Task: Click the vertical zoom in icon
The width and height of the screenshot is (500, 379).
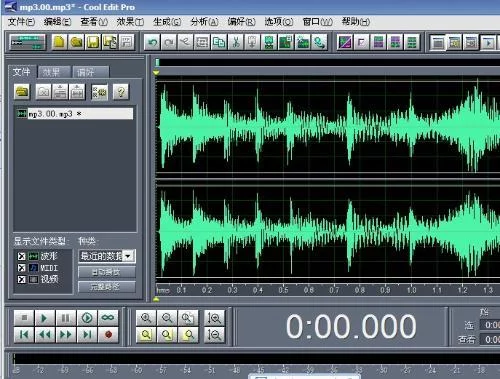Action: (214, 318)
